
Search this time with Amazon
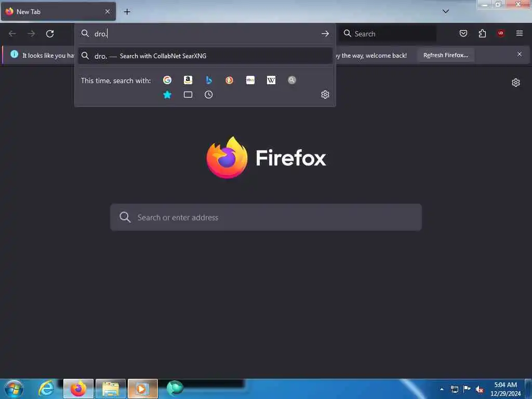(188, 80)
